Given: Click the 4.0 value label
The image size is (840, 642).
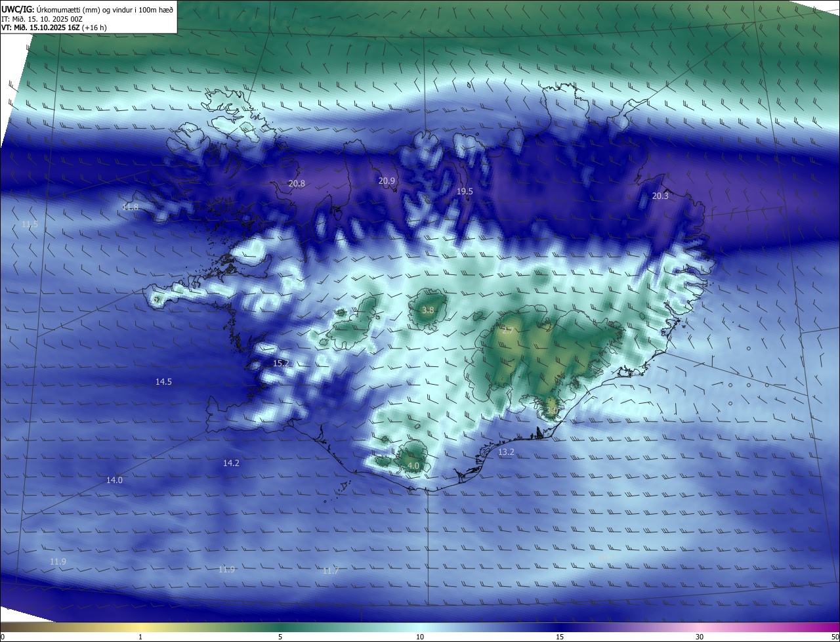Looking at the screenshot, I should 413,466.
